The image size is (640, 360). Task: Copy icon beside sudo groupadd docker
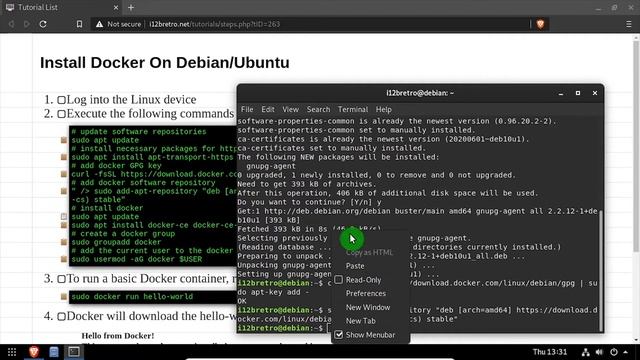coord(64,242)
